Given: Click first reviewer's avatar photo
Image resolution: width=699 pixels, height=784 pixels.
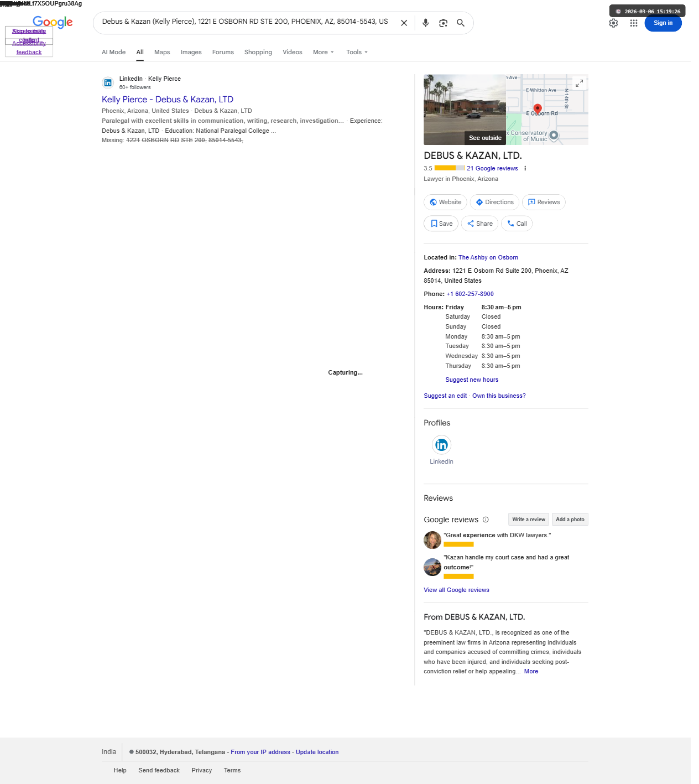Looking at the screenshot, I should 432,539.
